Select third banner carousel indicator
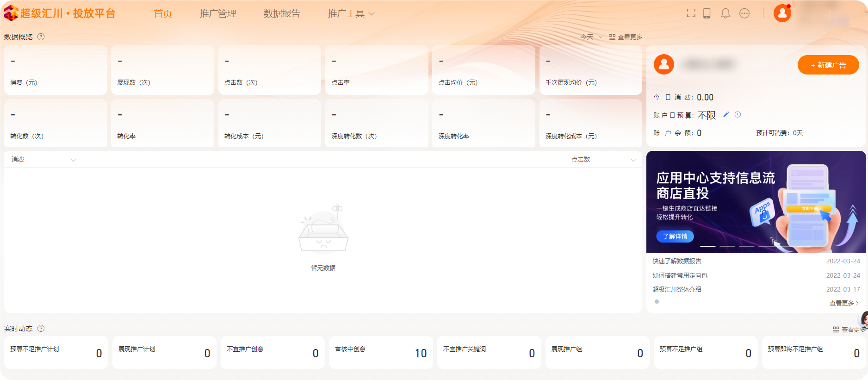Image resolution: width=868 pixels, height=380 pixels. click(747, 246)
